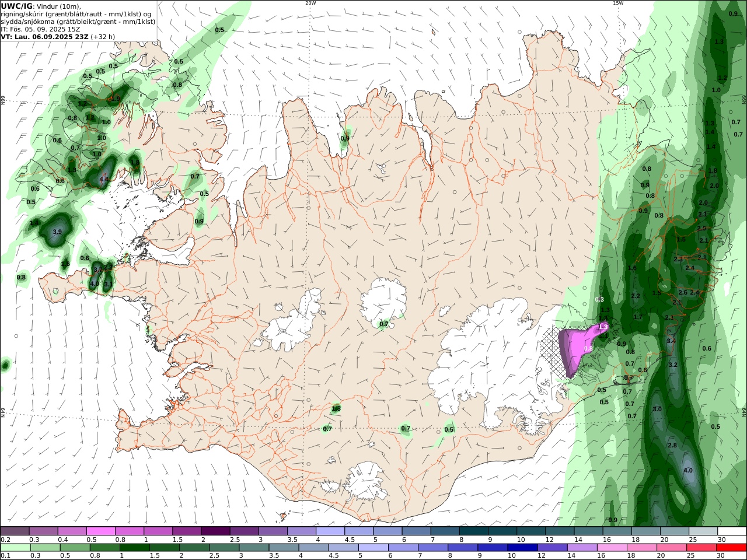Image resolution: width=747 pixels, height=560 pixels.
Task: Click the 3.9 rainfall value off the west coast
Action: click(57, 232)
